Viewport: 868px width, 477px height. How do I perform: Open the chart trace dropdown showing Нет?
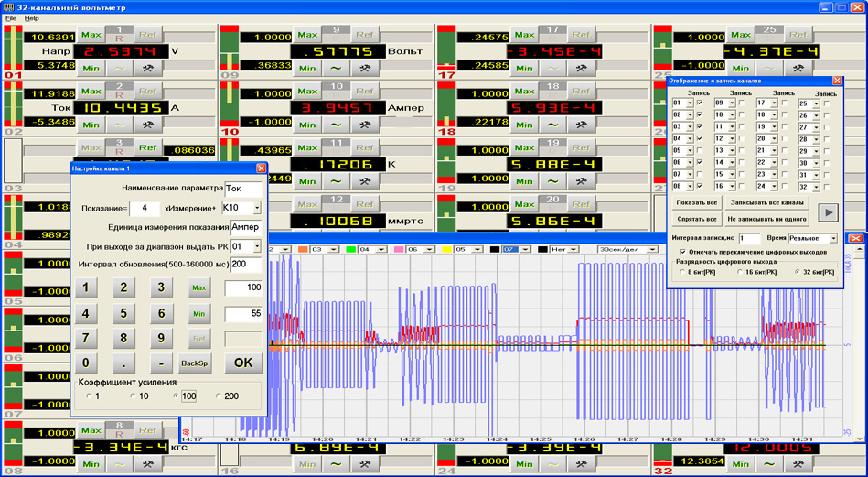[x=573, y=250]
